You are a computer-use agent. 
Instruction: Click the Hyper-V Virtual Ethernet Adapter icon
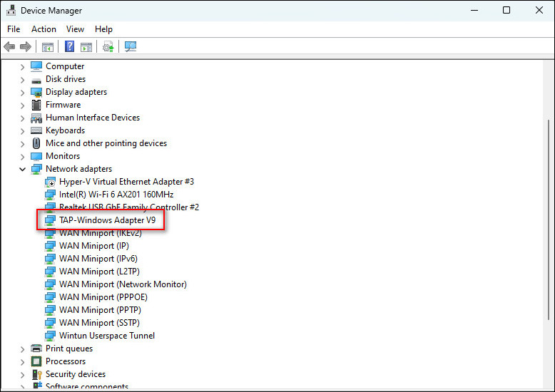(50, 182)
